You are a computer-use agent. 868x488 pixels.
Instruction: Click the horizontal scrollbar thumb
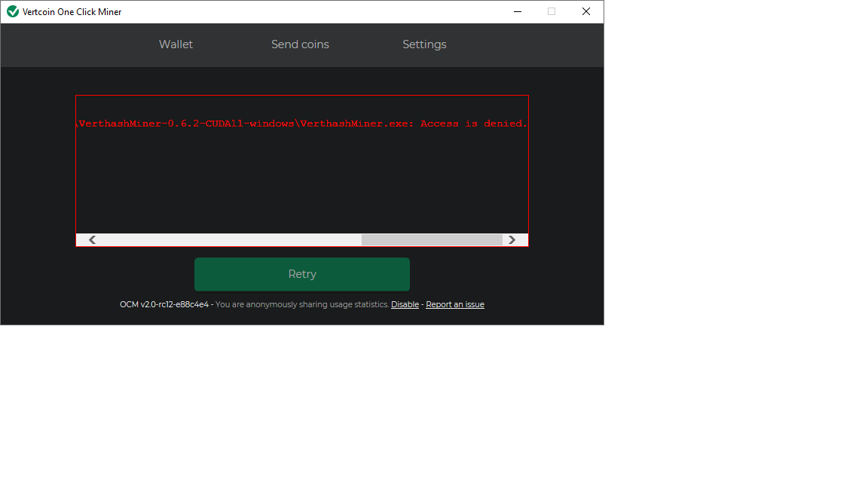click(431, 239)
